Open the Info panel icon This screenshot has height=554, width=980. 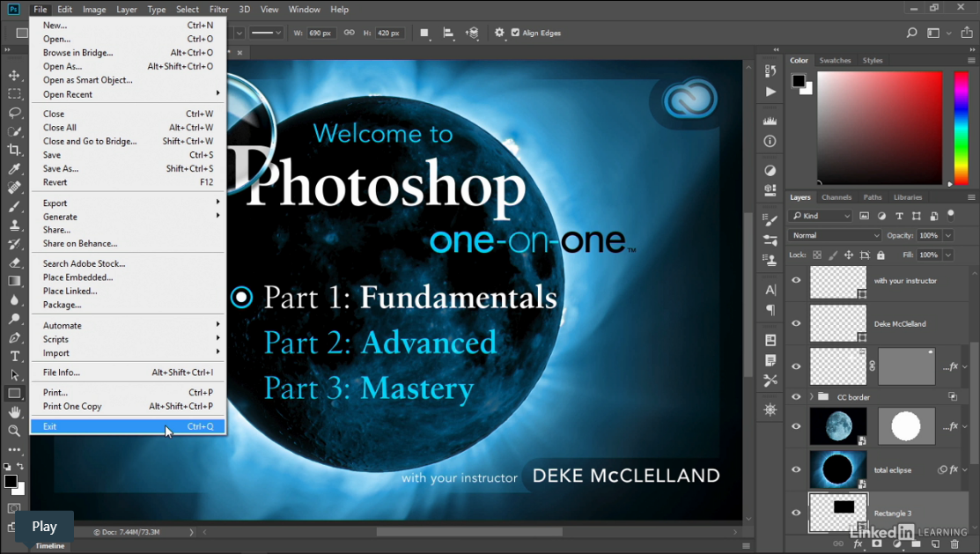(770, 141)
